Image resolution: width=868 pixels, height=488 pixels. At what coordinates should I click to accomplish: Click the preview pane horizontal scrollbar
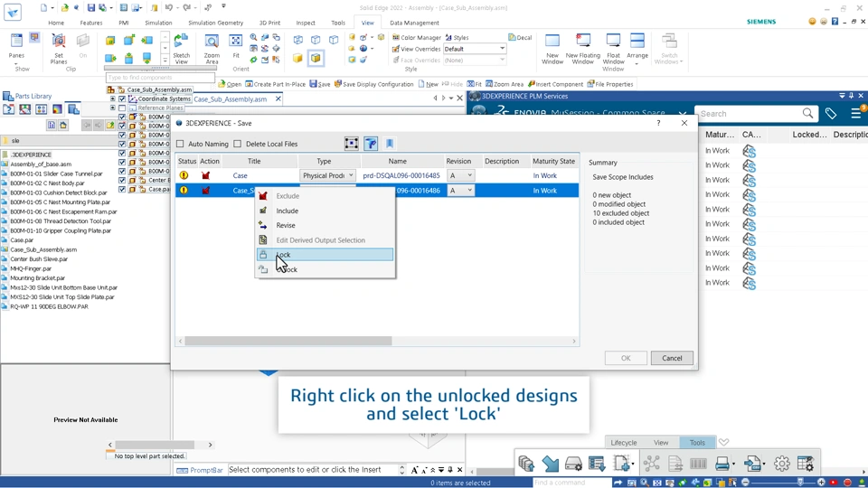tap(155, 445)
